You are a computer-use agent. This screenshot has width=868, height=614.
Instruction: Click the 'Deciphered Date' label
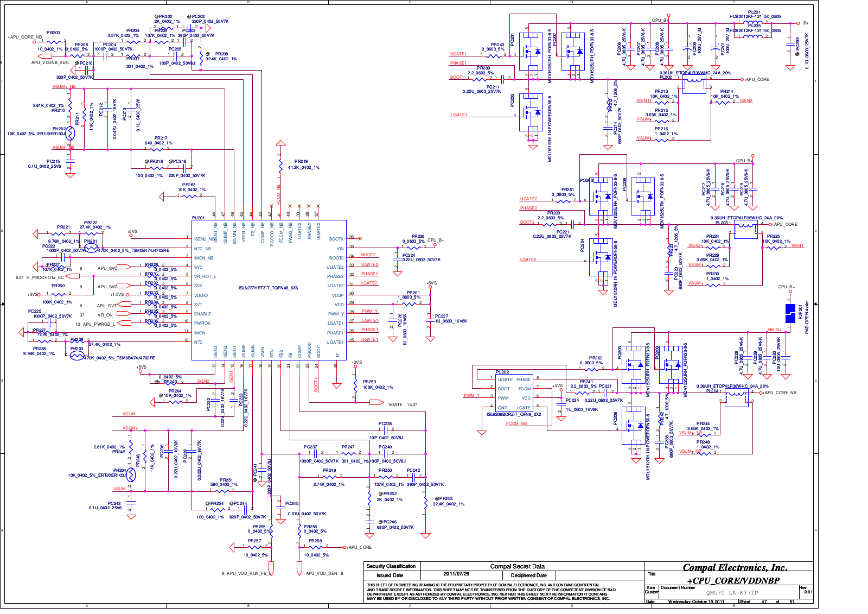coord(529,575)
